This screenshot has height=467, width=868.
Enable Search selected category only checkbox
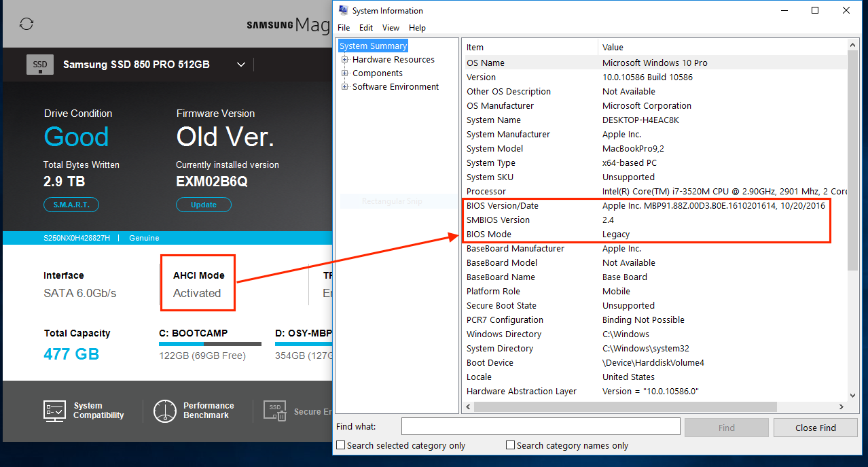341,445
